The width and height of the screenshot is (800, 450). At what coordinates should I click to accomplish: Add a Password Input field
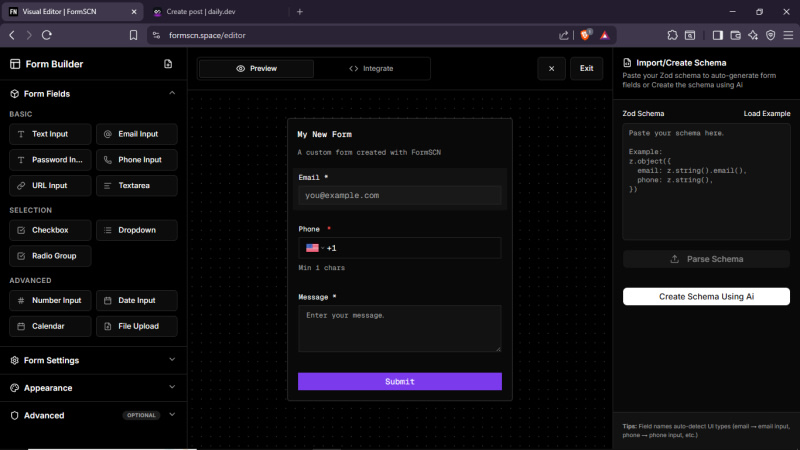[x=50, y=160]
